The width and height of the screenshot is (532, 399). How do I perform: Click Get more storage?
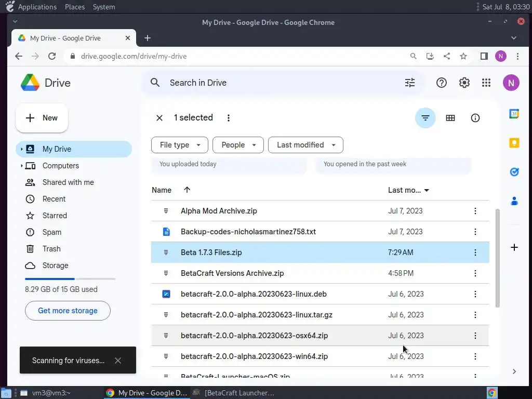click(x=68, y=311)
